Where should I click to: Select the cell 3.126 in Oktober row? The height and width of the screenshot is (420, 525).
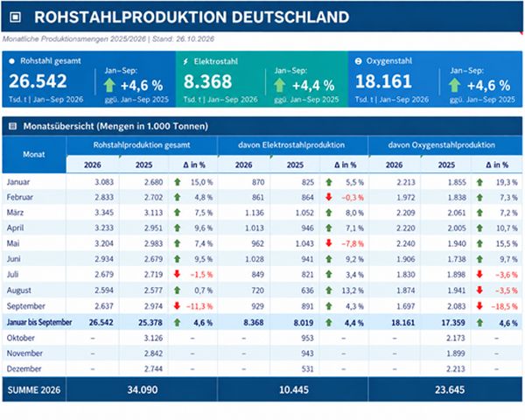(153, 338)
